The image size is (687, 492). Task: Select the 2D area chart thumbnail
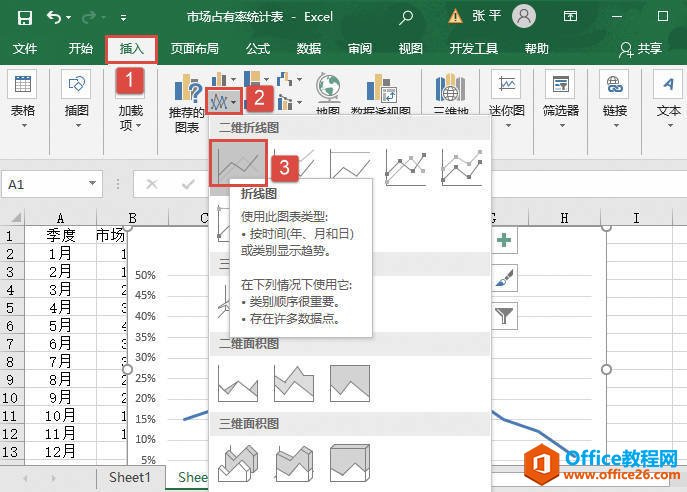pos(238,383)
